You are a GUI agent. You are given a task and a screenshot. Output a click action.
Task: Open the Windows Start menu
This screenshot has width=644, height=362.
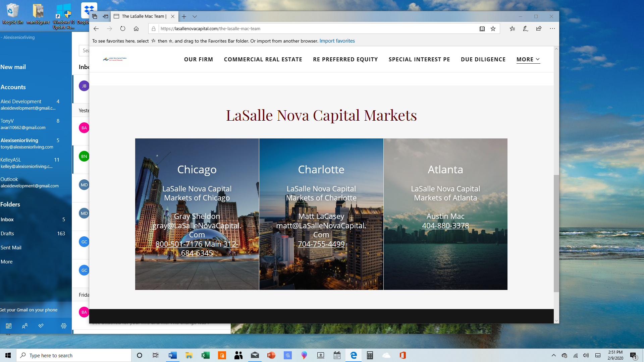click(x=8, y=355)
